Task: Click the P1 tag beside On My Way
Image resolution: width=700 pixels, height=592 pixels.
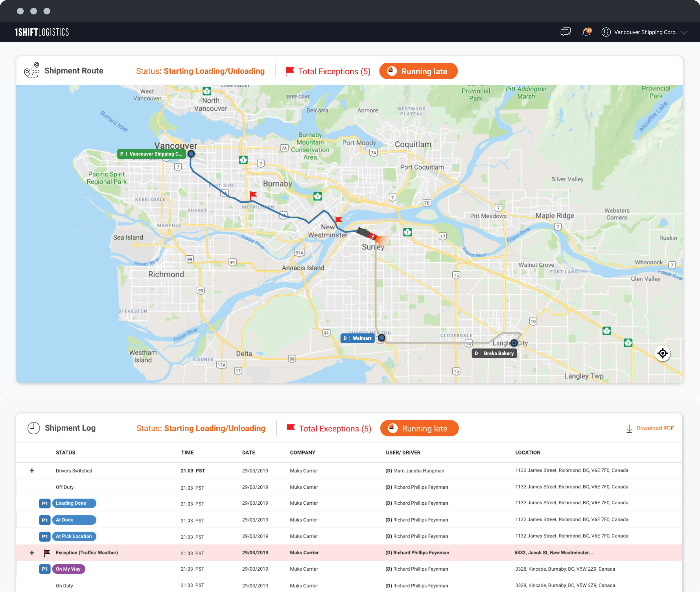Action: point(45,569)
